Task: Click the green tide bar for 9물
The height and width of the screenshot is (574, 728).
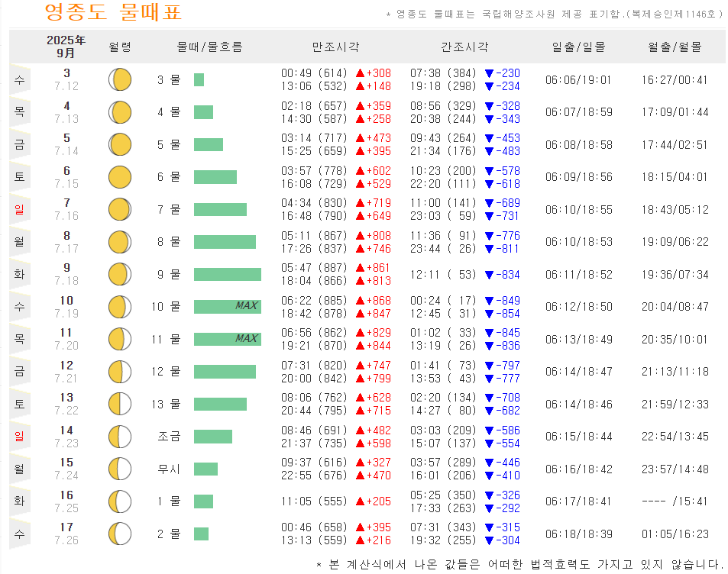Action: [228, 273]
